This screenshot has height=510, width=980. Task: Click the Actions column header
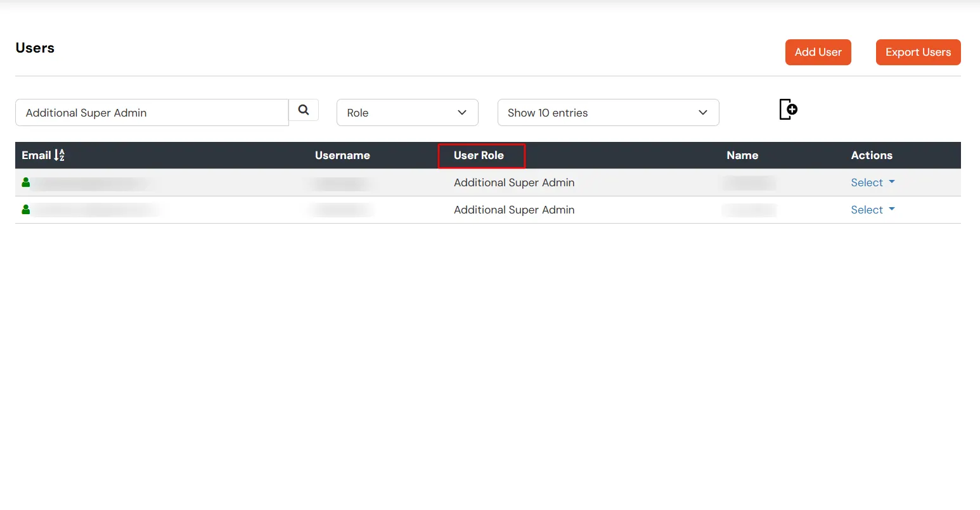tap(872, 155)
